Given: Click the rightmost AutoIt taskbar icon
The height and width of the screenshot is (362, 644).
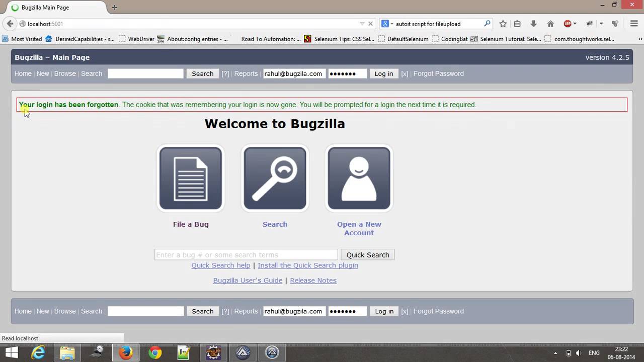Looking at the screenshot, I should (x=272, y=352).
